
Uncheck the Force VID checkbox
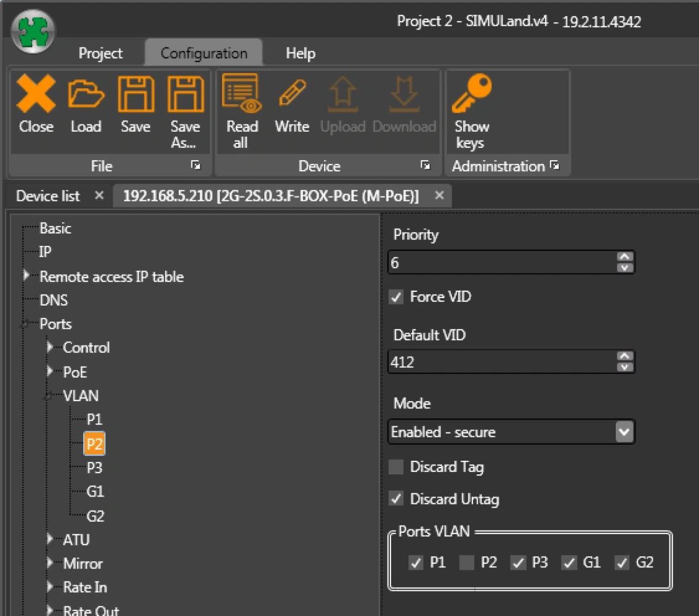tap(396, 298)
